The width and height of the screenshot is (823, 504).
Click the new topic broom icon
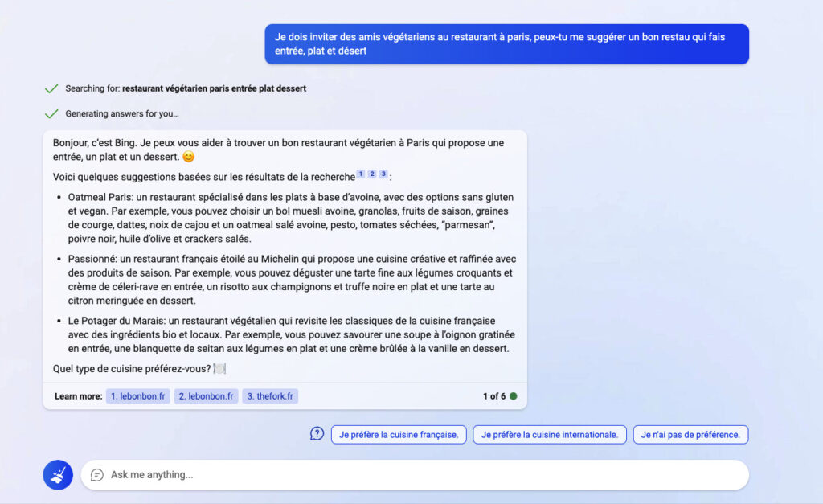[58, 475]
